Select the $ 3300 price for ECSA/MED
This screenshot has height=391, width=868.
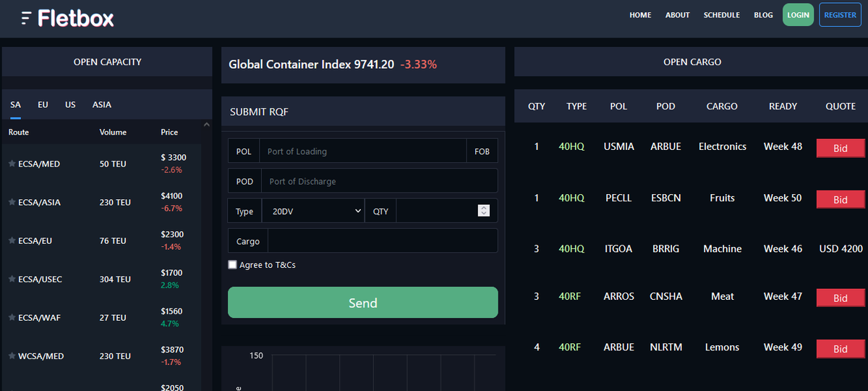click(174, 157)
